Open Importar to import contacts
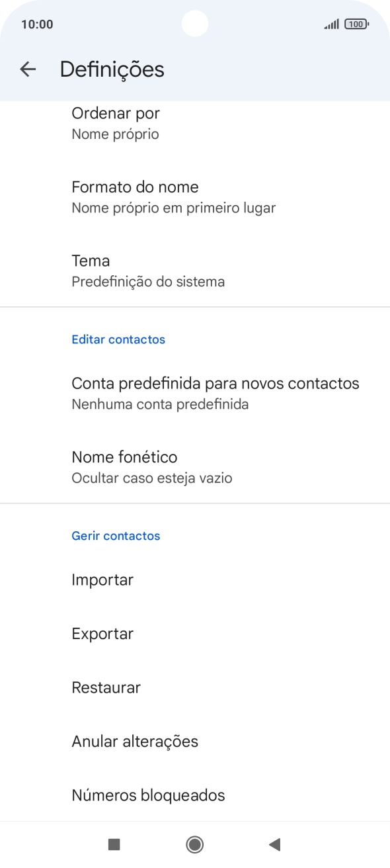390x868 pixels. [195, 580]
